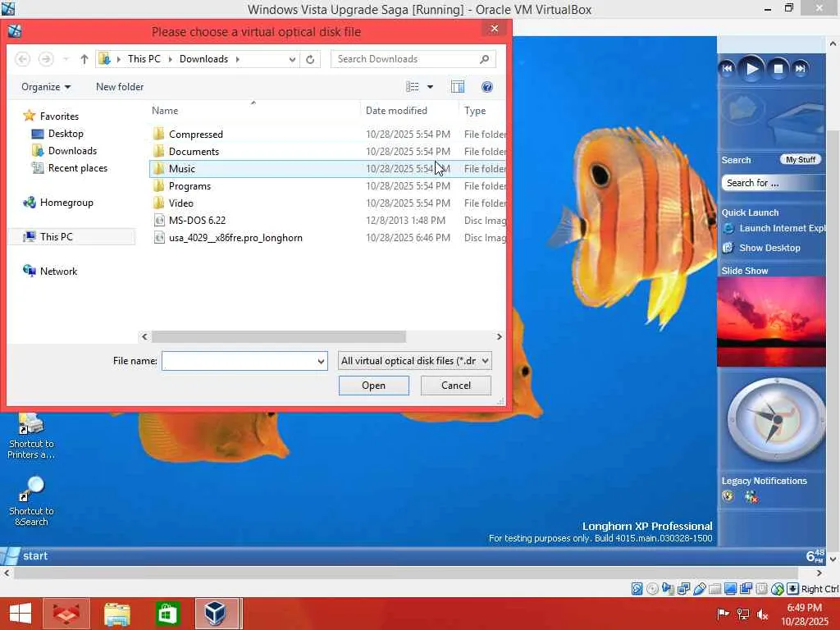
Task: Click the USB devices status icon in VirtualBox
Action: click(699, 589)
